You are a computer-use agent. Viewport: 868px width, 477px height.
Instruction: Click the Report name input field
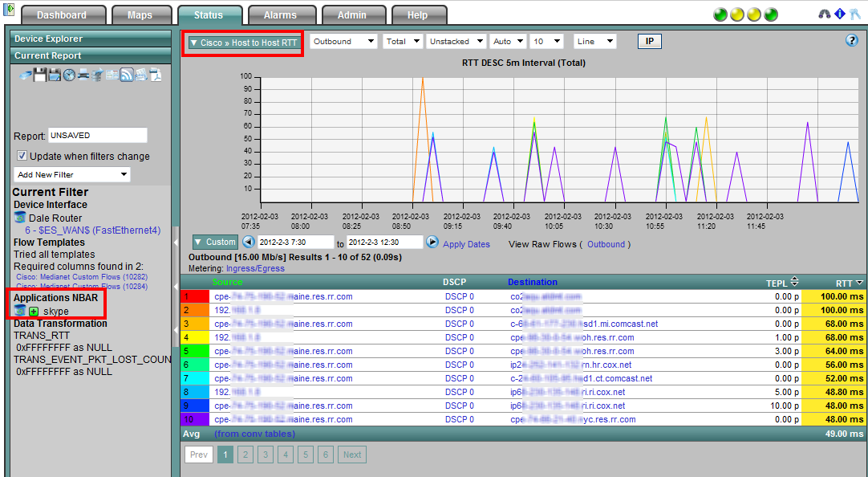point(98,135)
